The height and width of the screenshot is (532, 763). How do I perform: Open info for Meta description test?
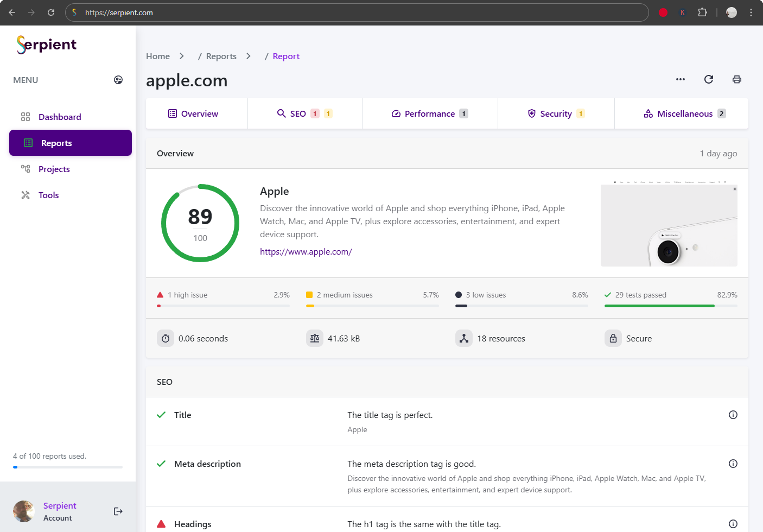tap(733, 464)
